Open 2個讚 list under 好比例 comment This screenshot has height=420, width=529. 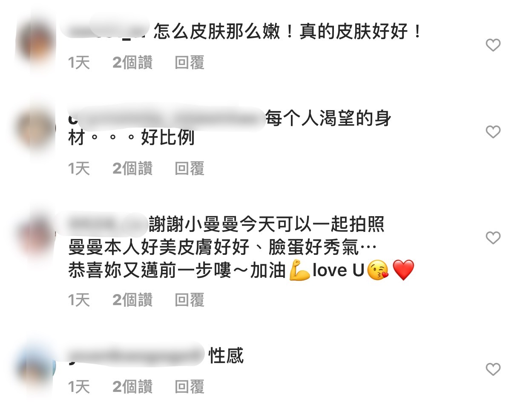point(132,169)
